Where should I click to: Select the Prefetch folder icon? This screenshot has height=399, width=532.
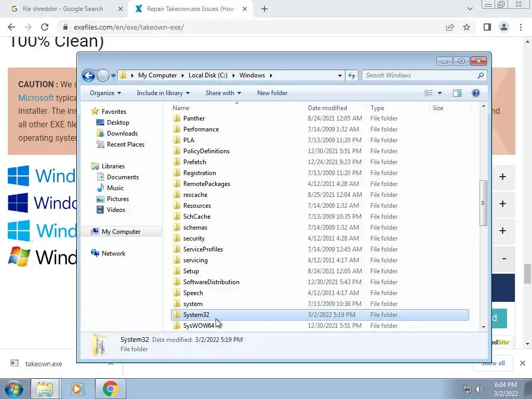[x=177, y=162]
